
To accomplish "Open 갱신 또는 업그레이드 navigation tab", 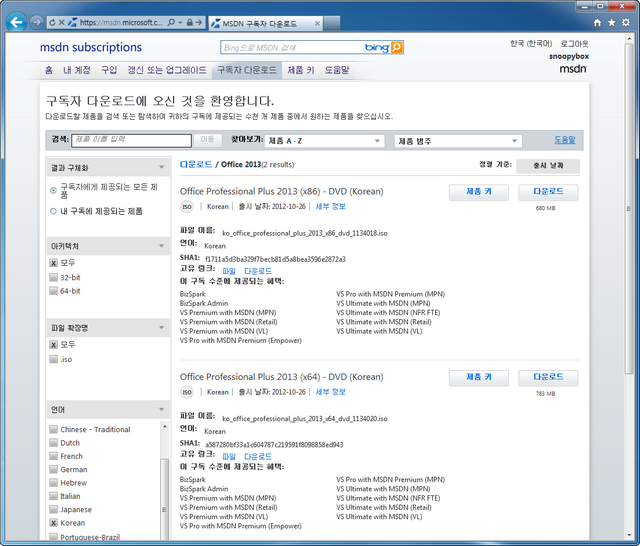I will tap(167, 70).
